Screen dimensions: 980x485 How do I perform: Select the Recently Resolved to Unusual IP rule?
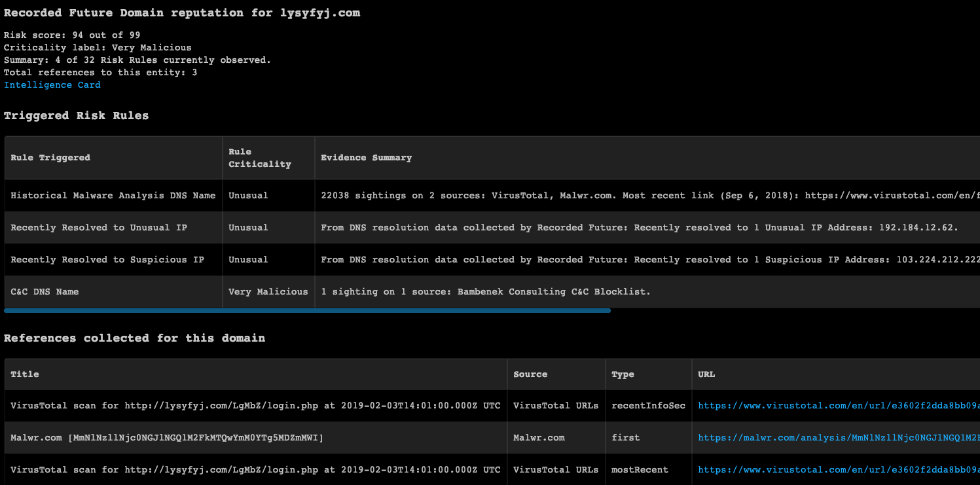click(x=99, y=228)
